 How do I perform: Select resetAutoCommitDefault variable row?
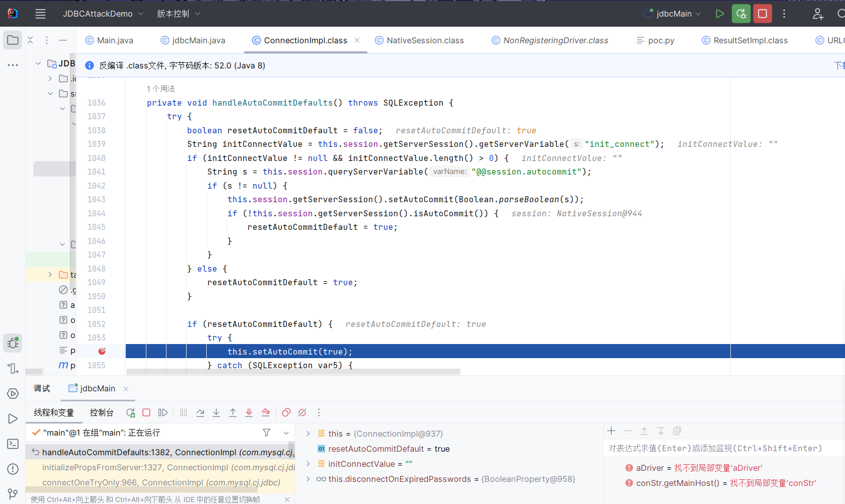[x=383, y=449]
